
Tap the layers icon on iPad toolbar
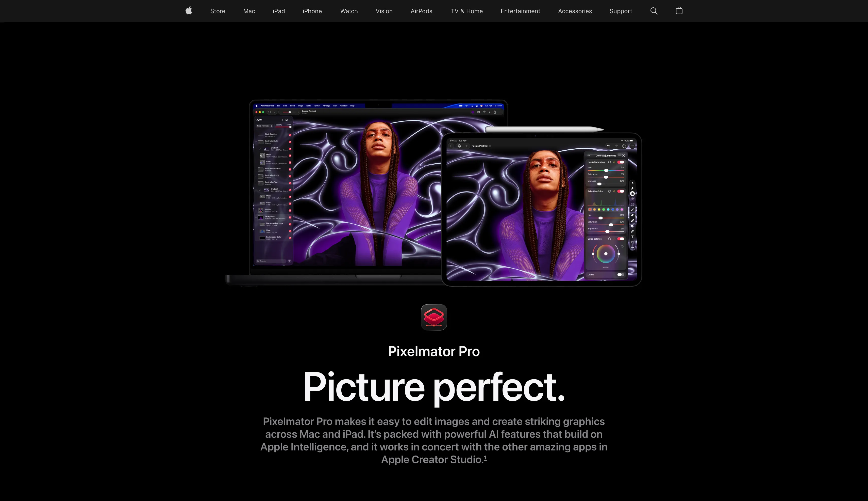click(459, 146)
